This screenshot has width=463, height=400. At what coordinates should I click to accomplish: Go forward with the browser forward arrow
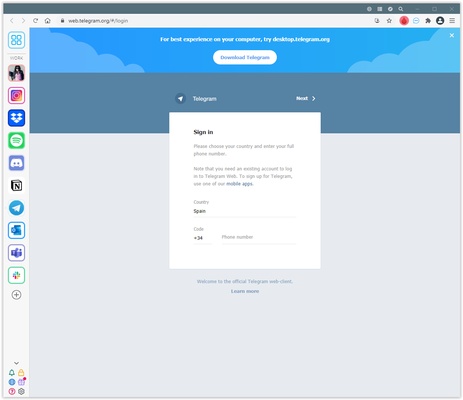pyautogui.click(x=23, y=21)
